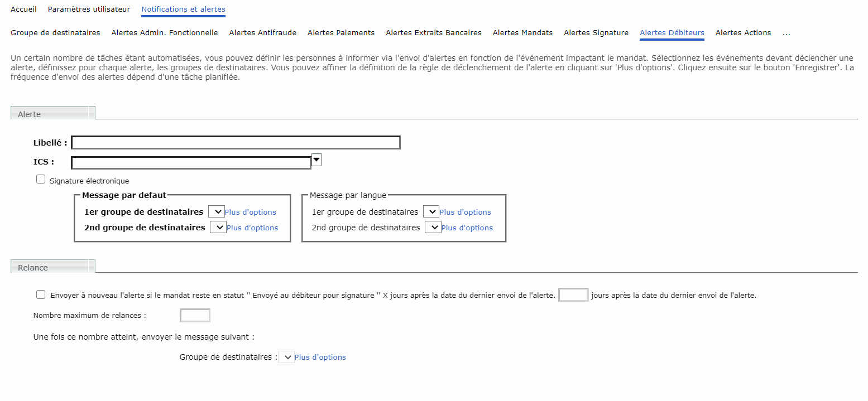Image resolution: width=868 pixels, height=401 pixels.
Task: Click Plus d'options for default 2nd groupe
Action: [x=252, y=228]
